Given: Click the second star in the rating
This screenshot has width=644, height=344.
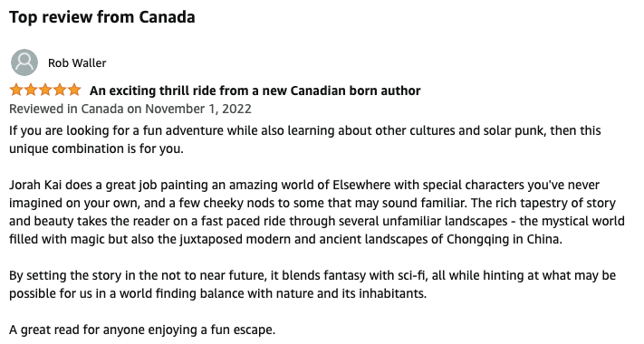Looking at the screenshot, I should [x=31, y=90].
